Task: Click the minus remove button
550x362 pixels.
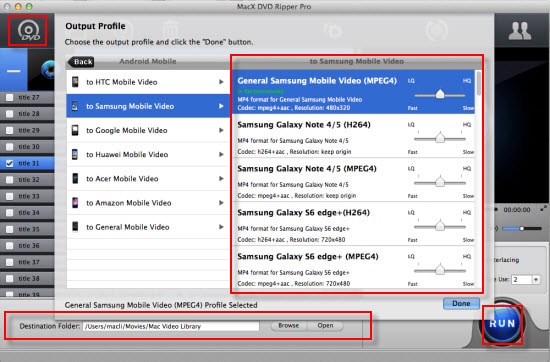Action: 14,71
